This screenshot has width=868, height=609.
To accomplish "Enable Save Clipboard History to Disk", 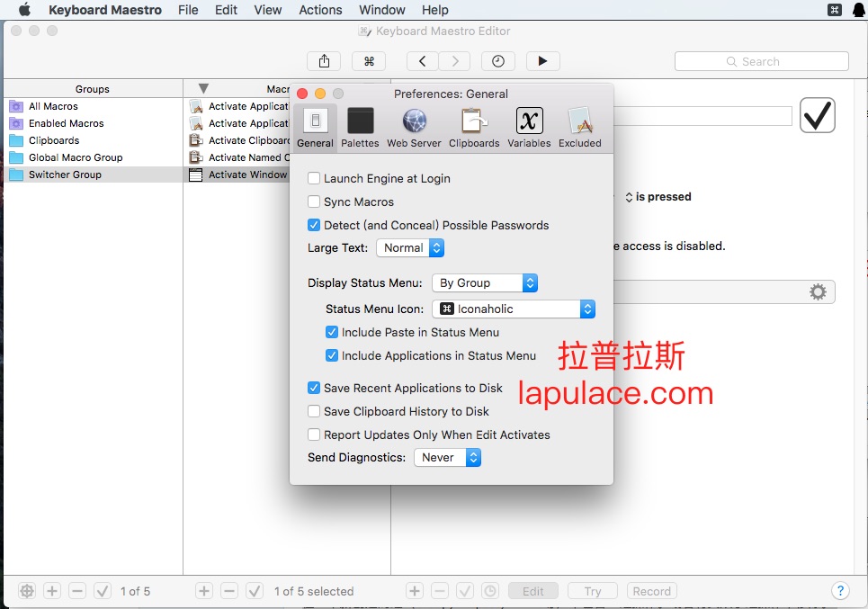I will click(x=314, y=412).
